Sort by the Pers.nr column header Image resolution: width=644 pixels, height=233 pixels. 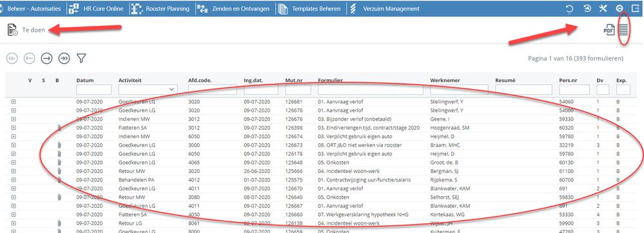point(568,81)
